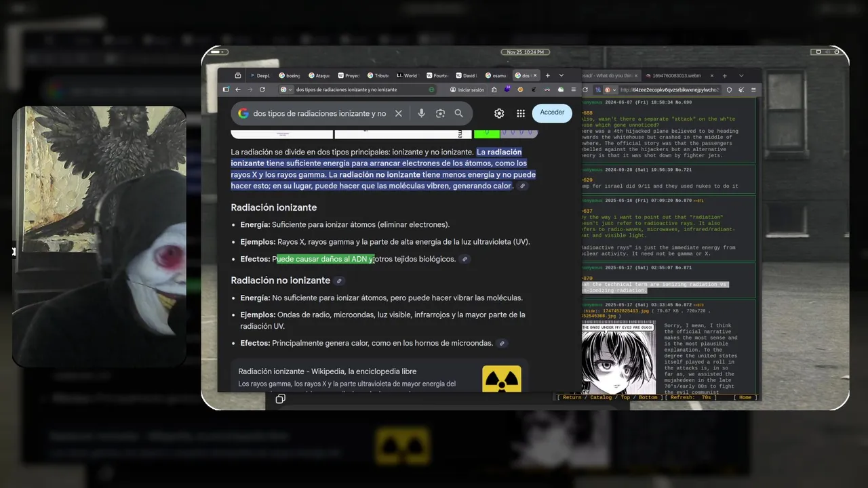Click the top-left workspace indicator
Image resolution: width=868 pixels, height=488 pixels.
(x=216, y=52)
